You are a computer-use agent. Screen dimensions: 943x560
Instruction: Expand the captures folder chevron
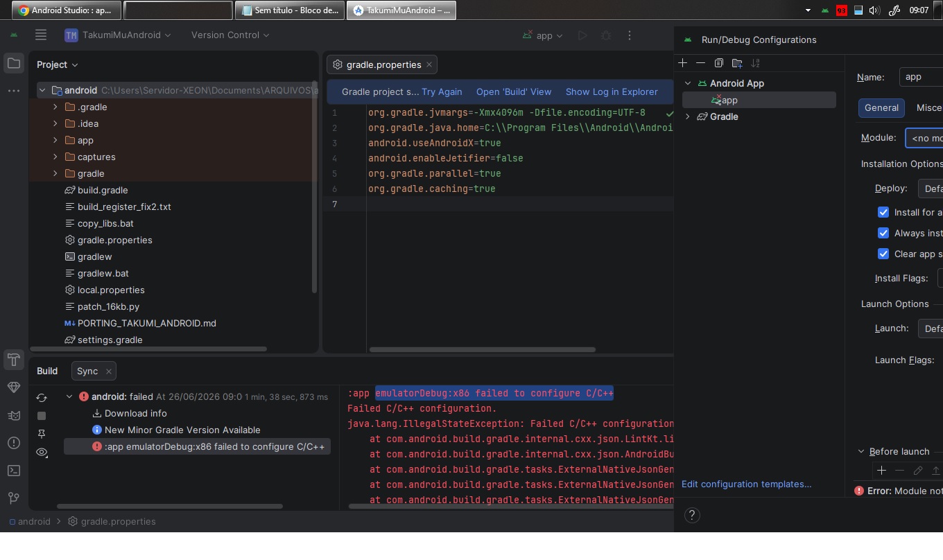tap(55, 157)
